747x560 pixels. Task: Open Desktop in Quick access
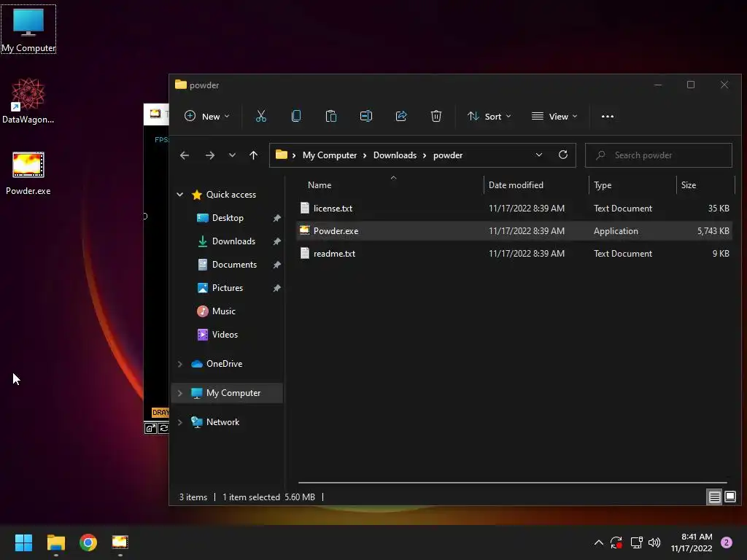pyautogui.click(x=228, y=217)
